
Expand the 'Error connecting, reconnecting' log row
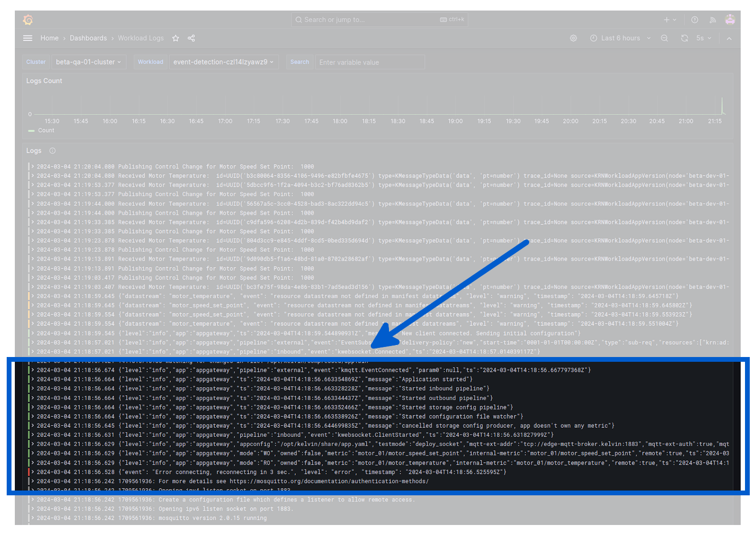[x=33, y=472]
